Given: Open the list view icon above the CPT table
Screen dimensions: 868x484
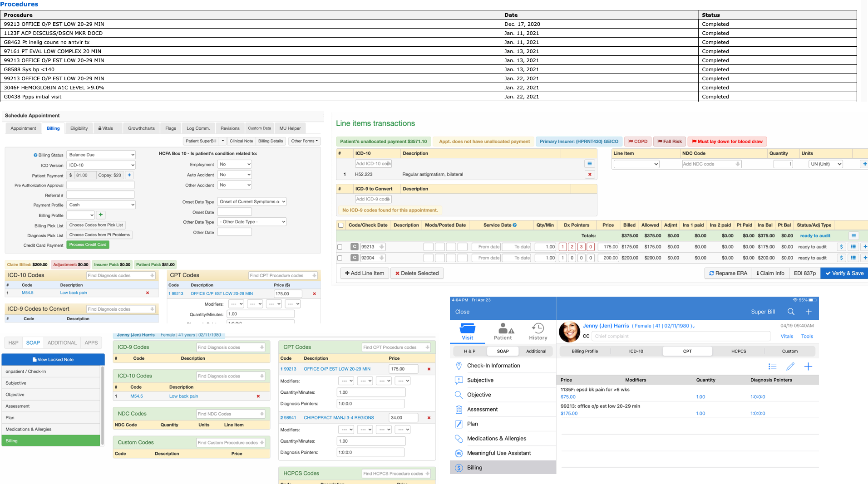Looking at the screenshot, I should pos(773,367).
